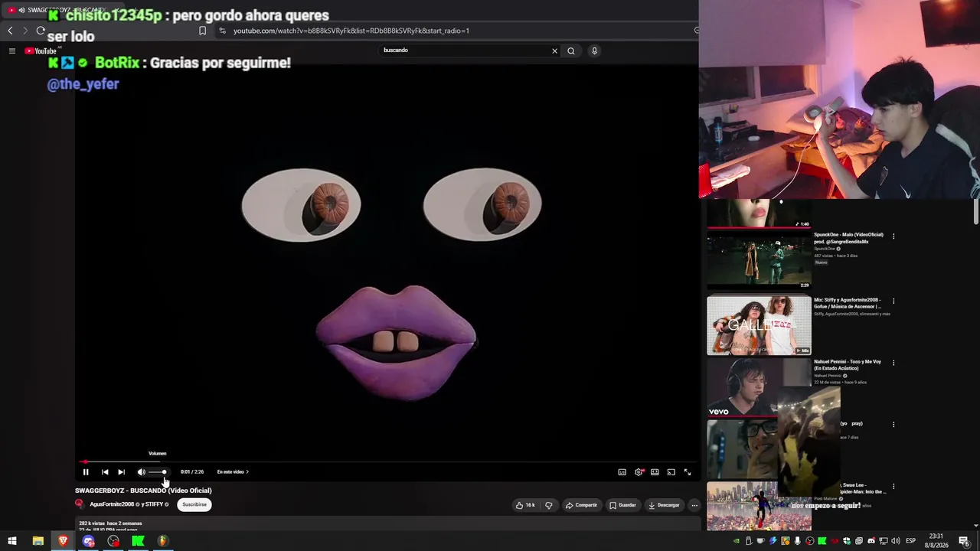Go back in the browser
This screenshot has height=551, width=980.
[10, 31]
